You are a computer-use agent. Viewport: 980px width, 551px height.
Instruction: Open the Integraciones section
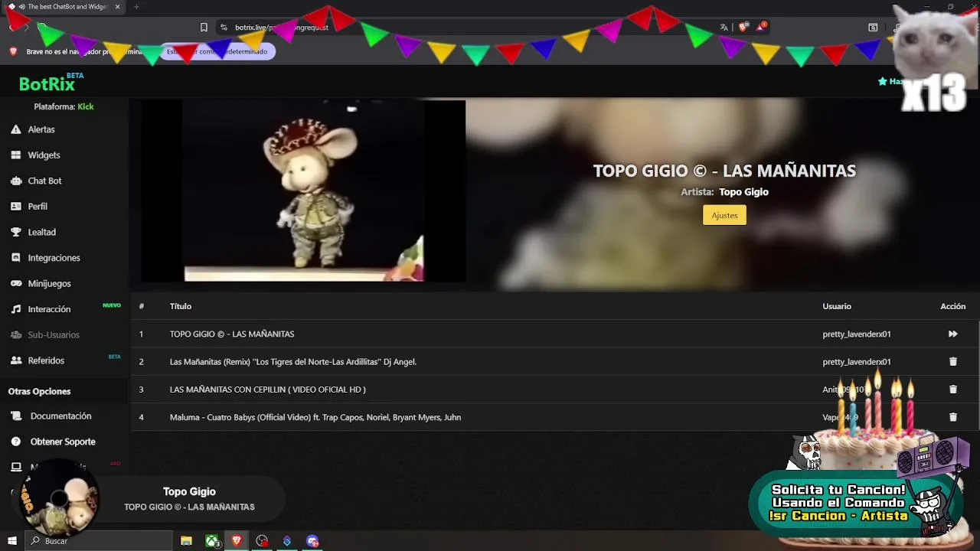[54, 258]
